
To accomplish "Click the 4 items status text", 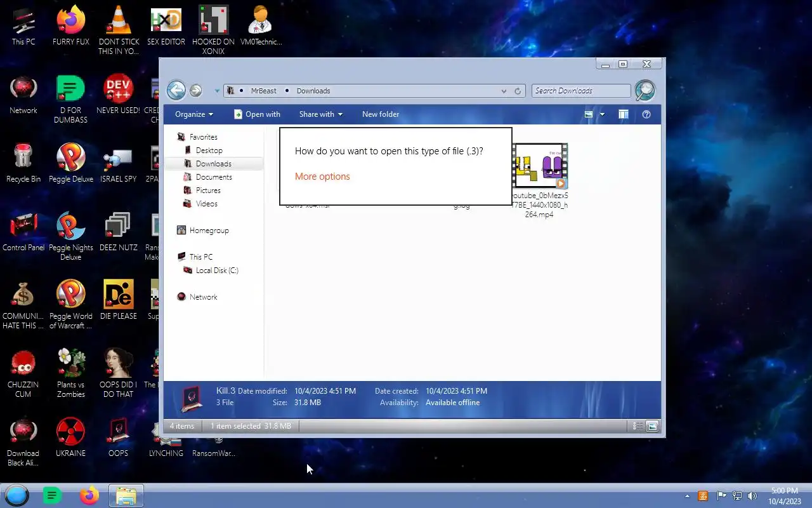I will pyautogui.click(x=182, y=426).
